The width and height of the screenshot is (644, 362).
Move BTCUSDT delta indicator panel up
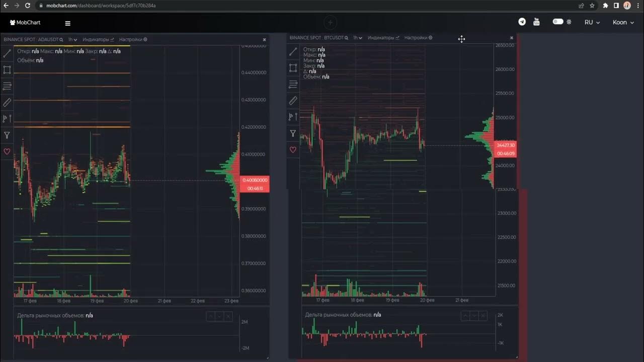click(x=465, y=316)
